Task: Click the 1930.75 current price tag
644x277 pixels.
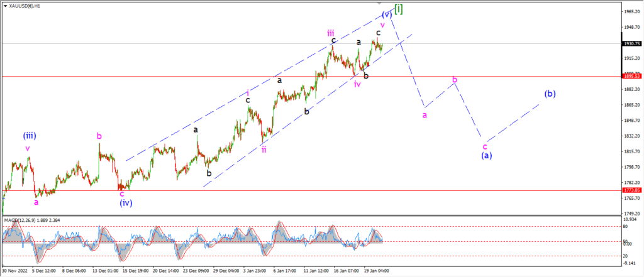Action: 632,43
